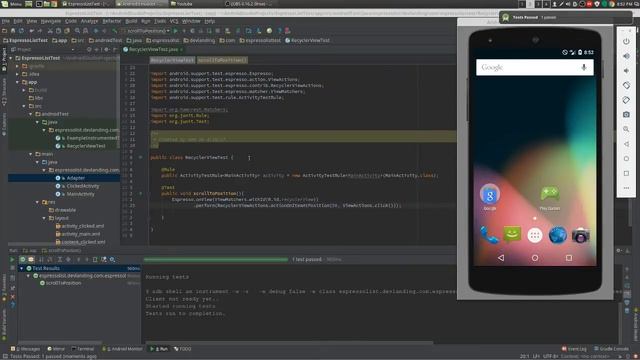Click the Cut scissors toolbar icon
640x360 pixels.
pos(50,31)
